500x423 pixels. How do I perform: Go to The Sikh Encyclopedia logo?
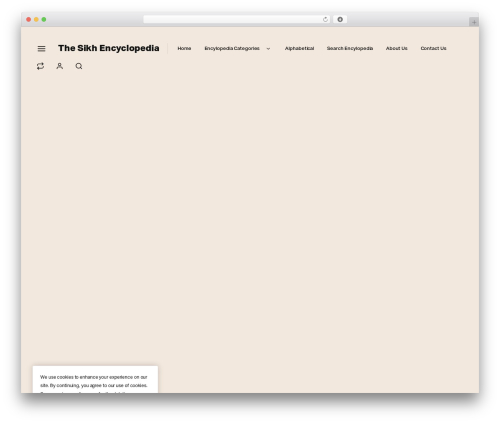pyautogui.click(x=109, y=48)
